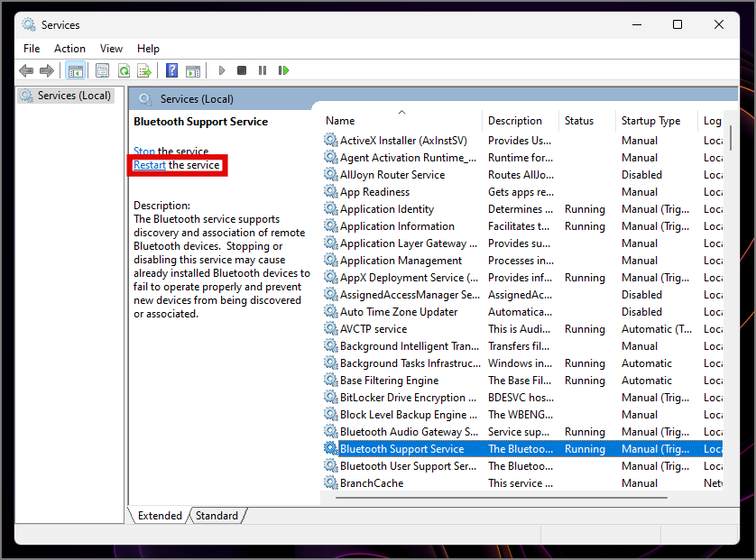Click the gear icon beside Auto Time Zone Updater
Screen dimensions: 756x560
tap(330, 312)
